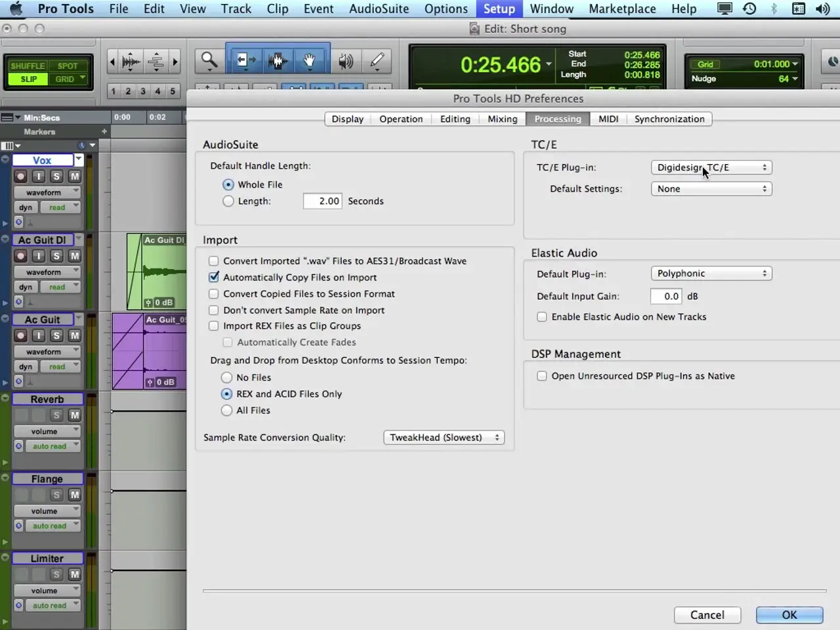Enable Elastic Audio on New Tracks
The width and height of the screenshot is (840, 630).
click(x=542, y=316)
